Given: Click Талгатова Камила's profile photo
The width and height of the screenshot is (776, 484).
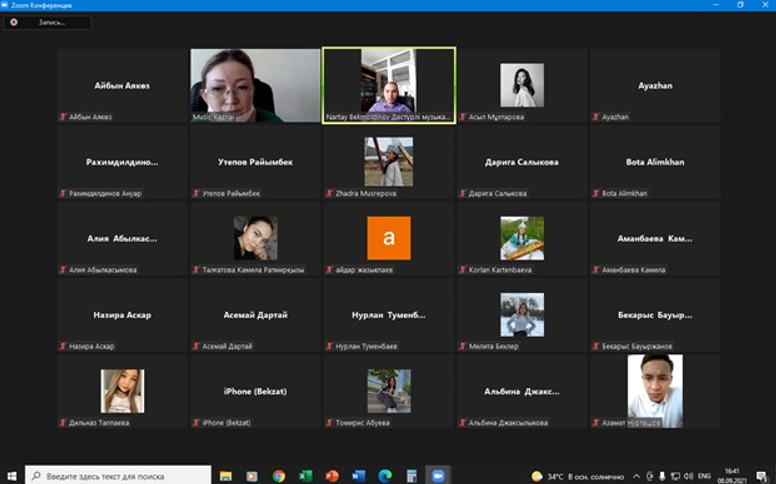Looking at the screenshot, I should tap(255, 238).
